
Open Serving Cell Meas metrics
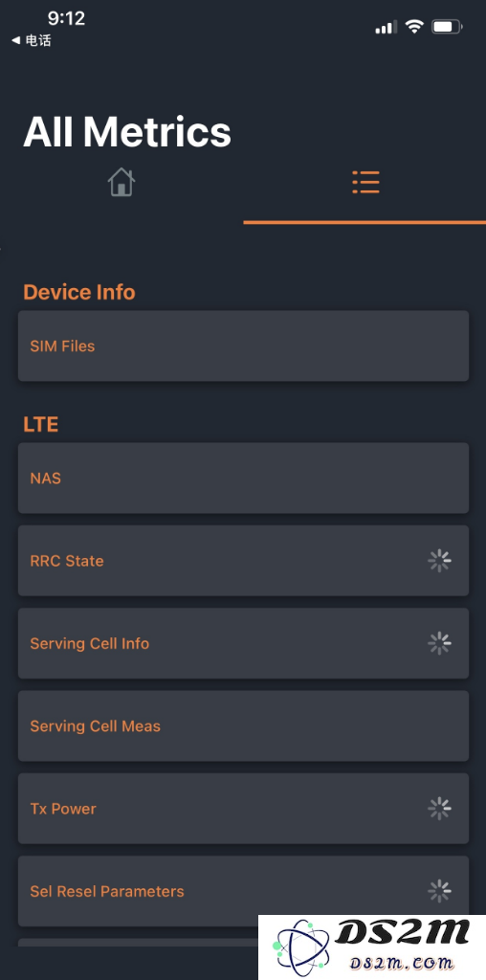coord(243,725)
